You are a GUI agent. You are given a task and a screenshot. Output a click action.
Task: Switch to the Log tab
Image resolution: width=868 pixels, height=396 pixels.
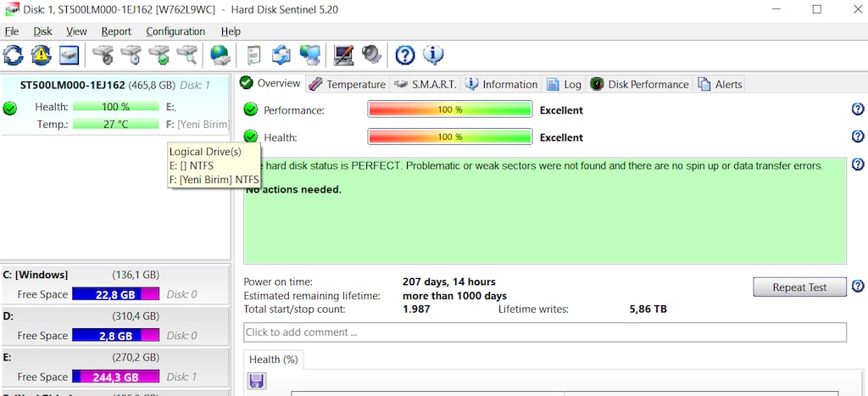point(564,84)
